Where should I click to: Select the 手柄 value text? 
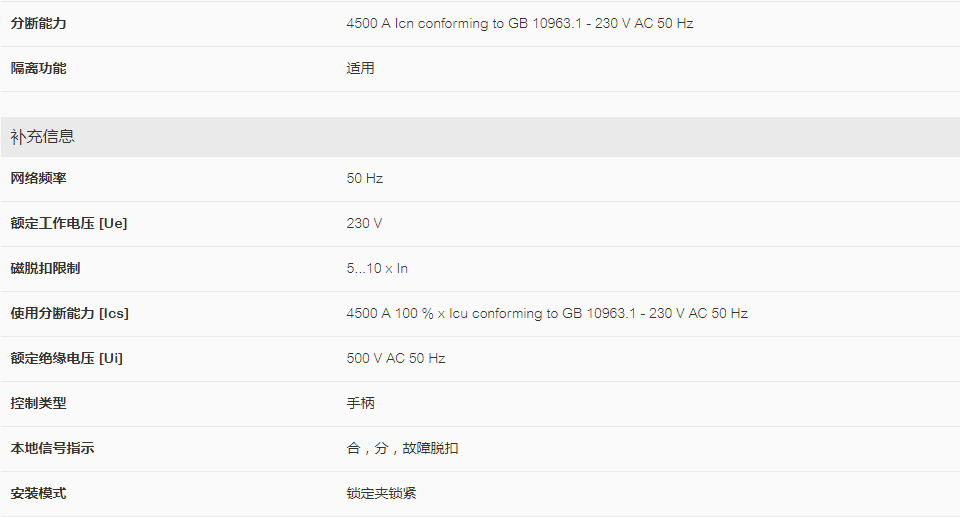[360, 403]
